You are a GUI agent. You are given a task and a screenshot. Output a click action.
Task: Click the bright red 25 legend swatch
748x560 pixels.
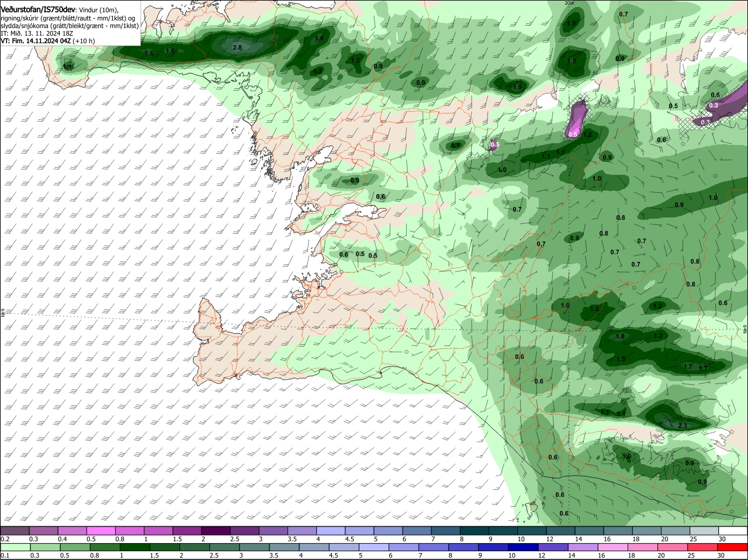[x=702, y=547]
